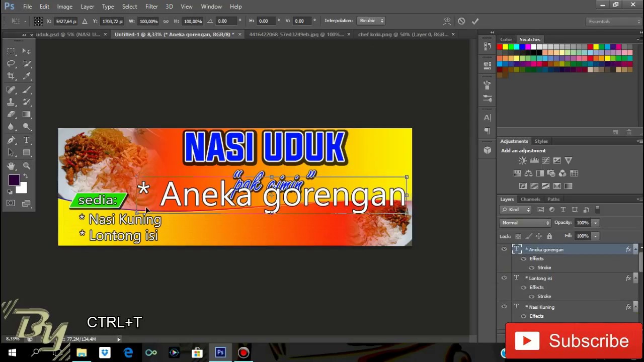Open the Opacity slider dropdown arrow
The width and height of the screenshot is (644, 362).
[x=595, y=223]
